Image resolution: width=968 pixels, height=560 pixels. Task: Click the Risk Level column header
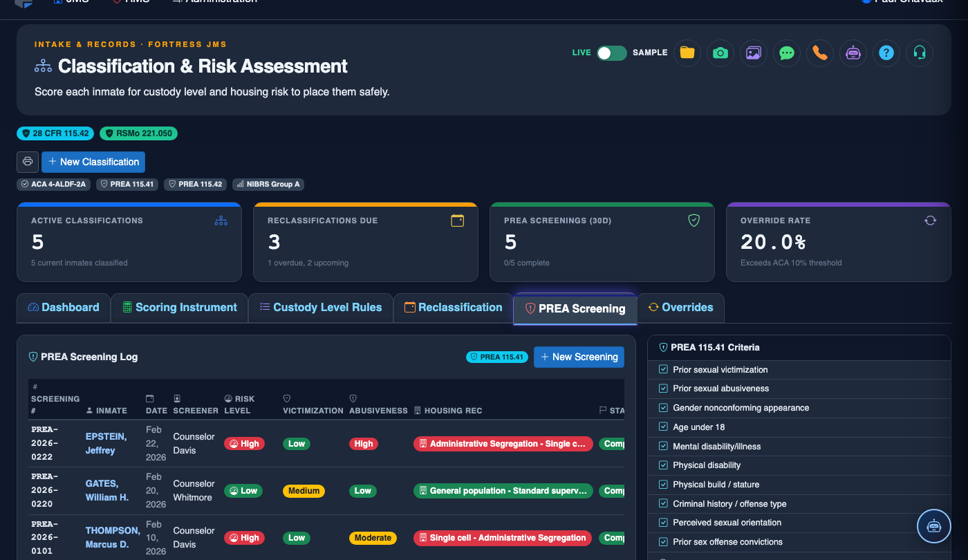point(240,404)
